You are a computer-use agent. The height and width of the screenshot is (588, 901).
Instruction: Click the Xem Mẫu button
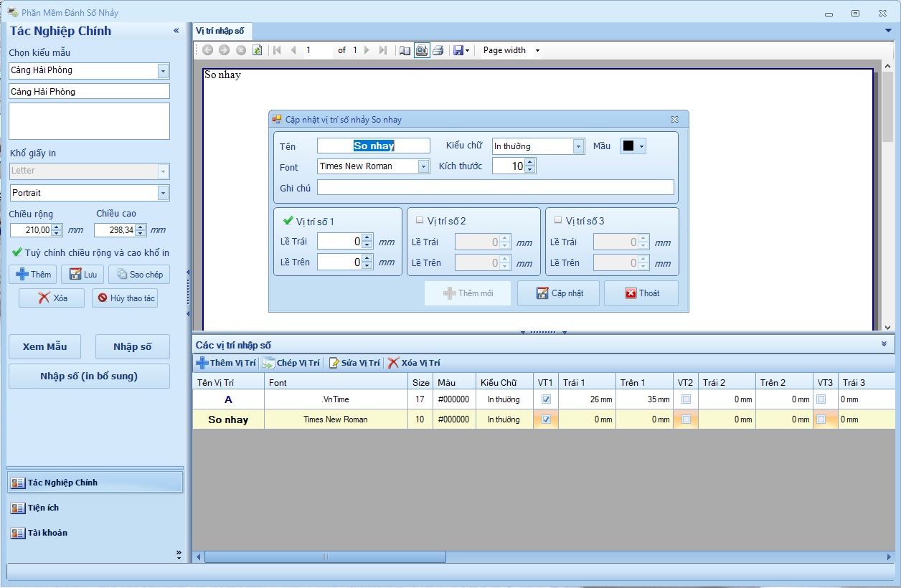(44, 346)
